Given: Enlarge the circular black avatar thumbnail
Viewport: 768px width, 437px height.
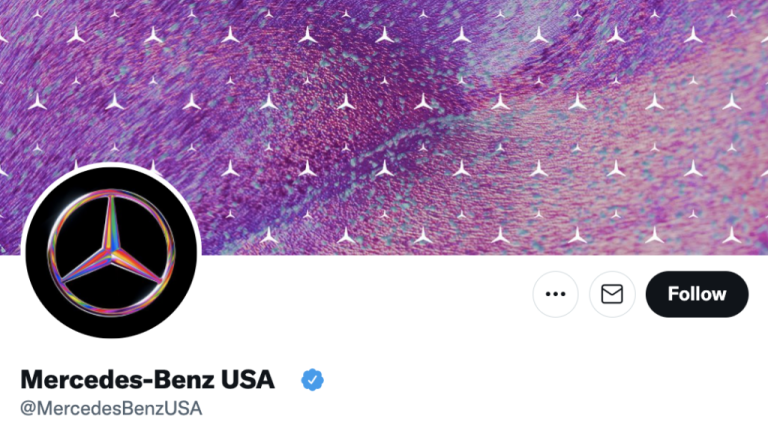Looking at the screenshot, I should [x=111, y=252].
